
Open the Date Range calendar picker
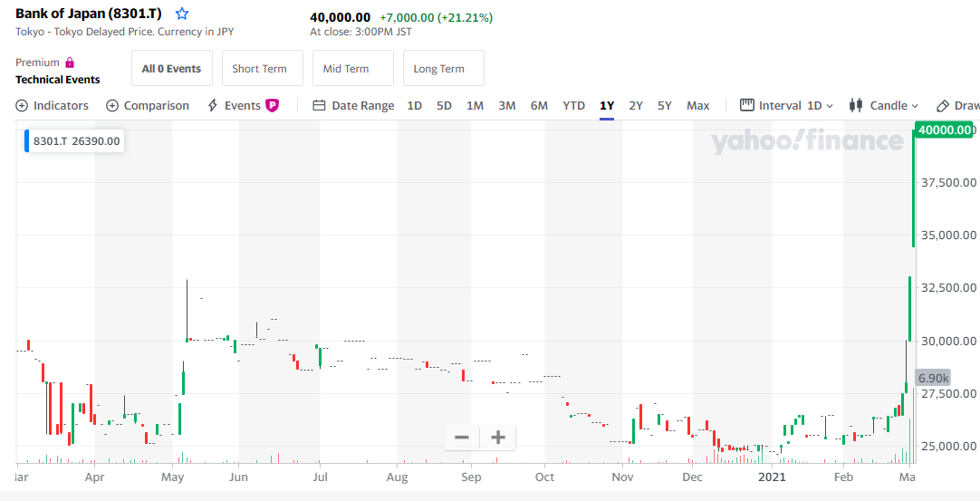(319, 106)
